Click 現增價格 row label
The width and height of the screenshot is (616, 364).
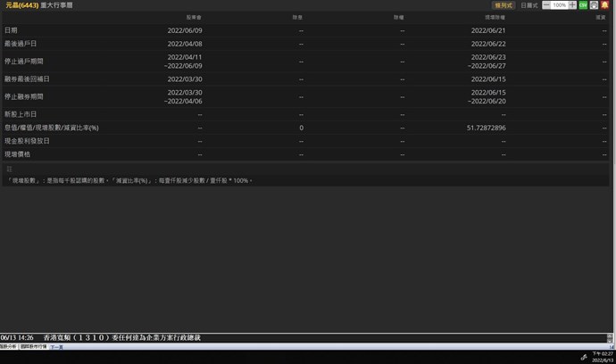pyautogui.click(x=17, y=154)
